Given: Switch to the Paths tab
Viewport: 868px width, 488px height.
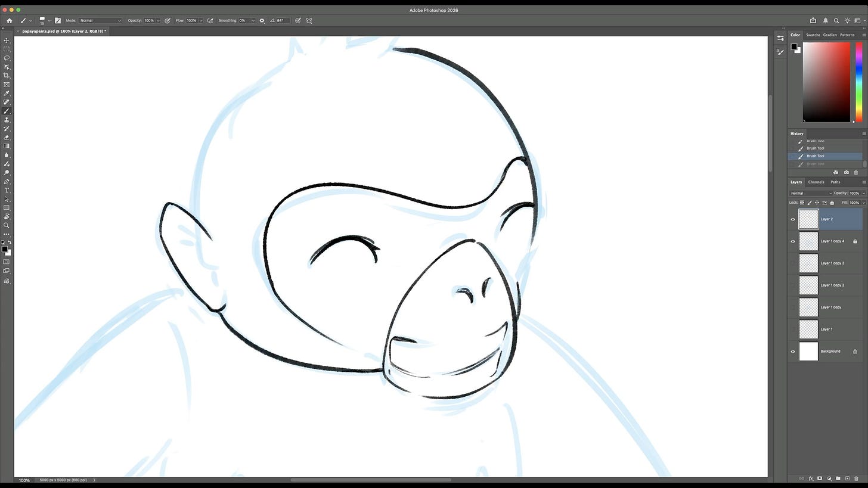Looking at the screenshot, I should [x=835, y=182].
